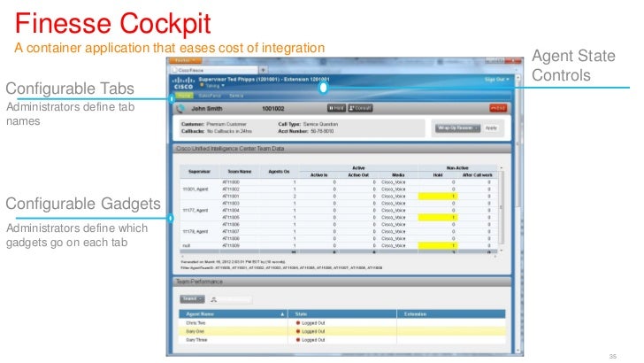Screen dimensions: 644x363
Task: Select the AT11000 team row
Action: (x=339, y=182)
